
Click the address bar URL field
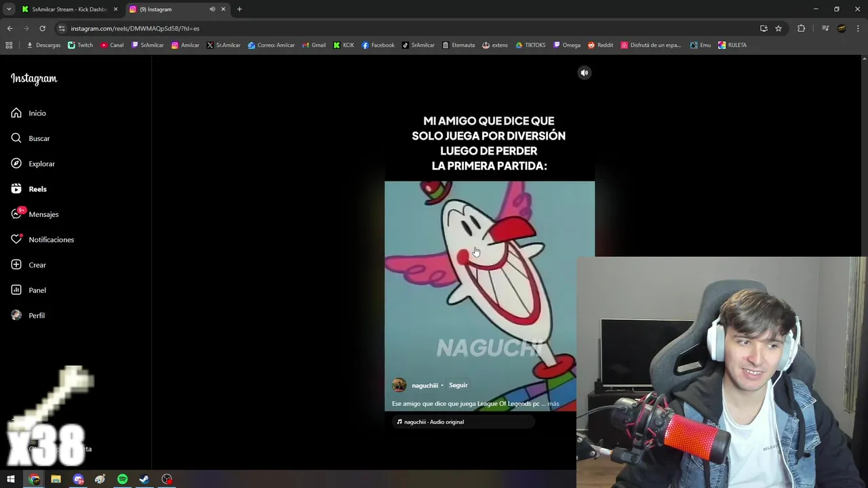(x=407, y=28)
